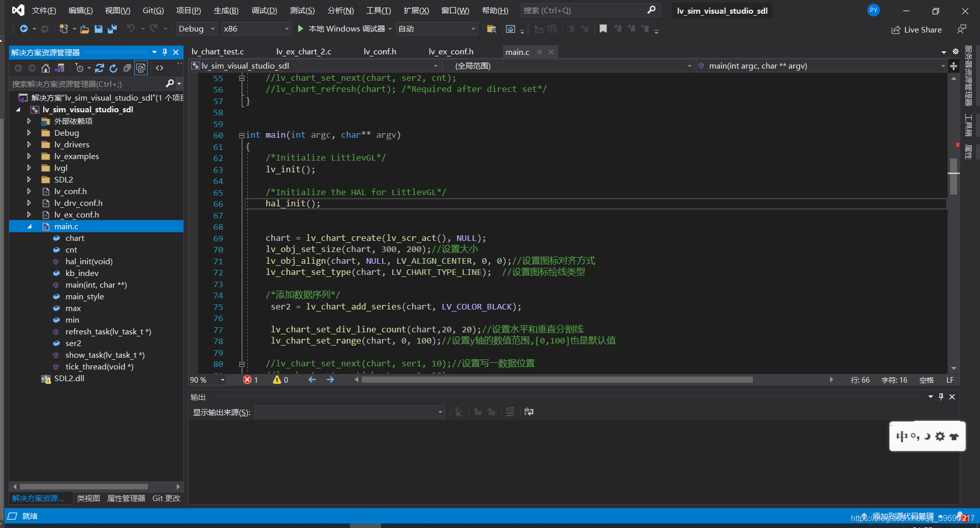Navigate backward with the blue arrow icon
Image resolution: width=980 pixels, height=528 pixels.
(24, 29)
